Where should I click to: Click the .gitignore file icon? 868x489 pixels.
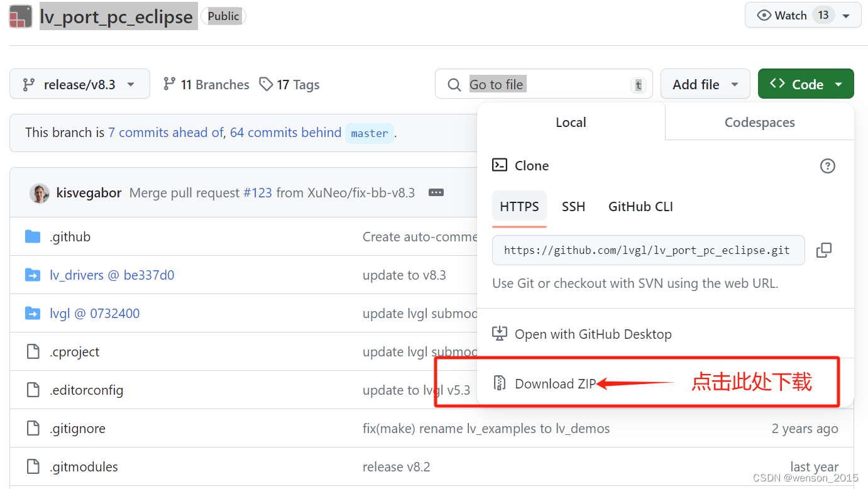pos(33,429)
